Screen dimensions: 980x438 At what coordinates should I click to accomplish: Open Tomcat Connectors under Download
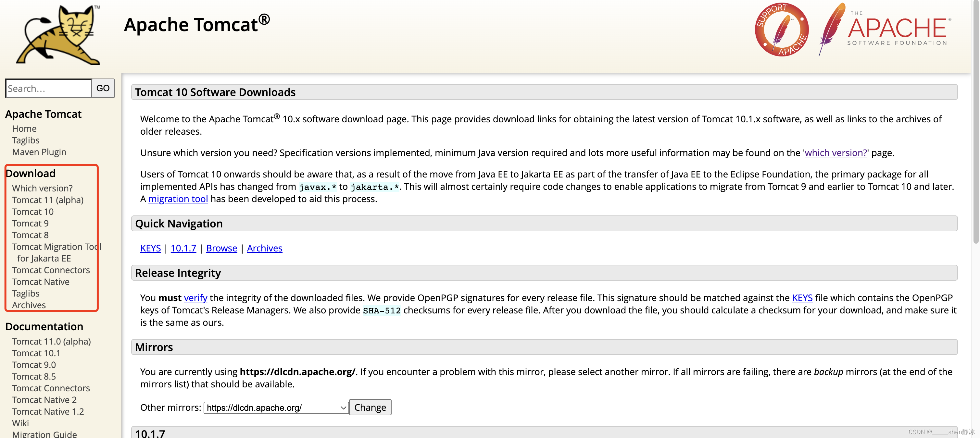point(51,270)
